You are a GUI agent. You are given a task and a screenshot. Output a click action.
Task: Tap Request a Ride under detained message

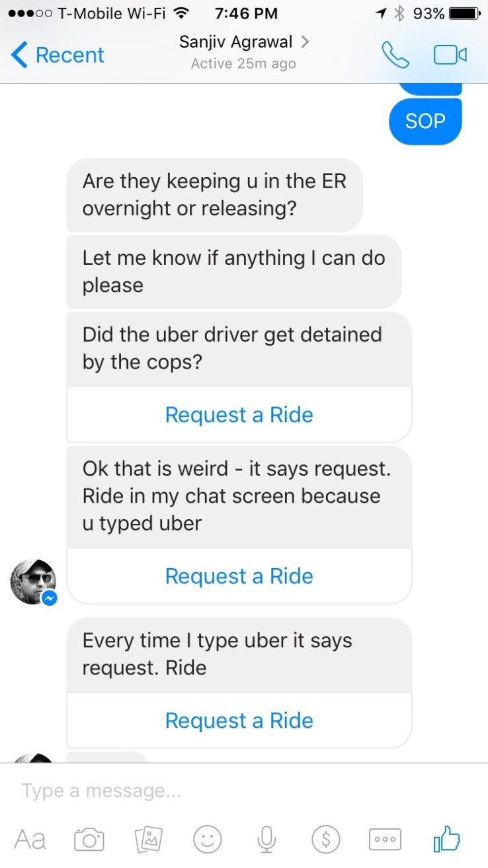coord(239,415)
